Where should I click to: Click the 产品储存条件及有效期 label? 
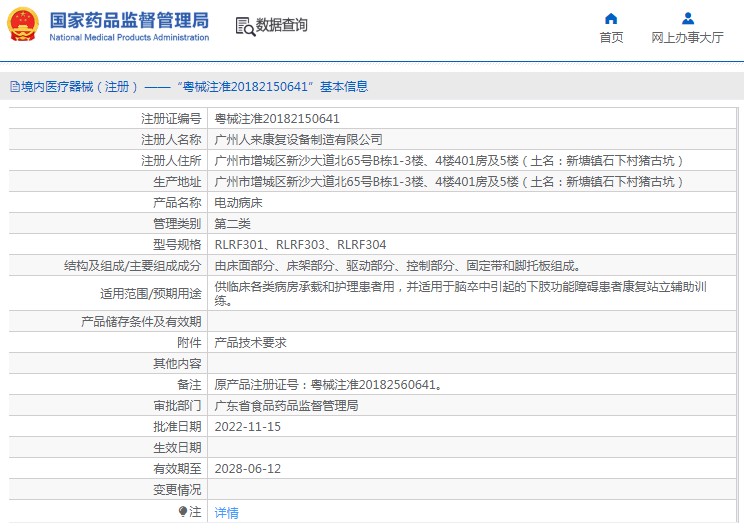[x=141, y=322]
